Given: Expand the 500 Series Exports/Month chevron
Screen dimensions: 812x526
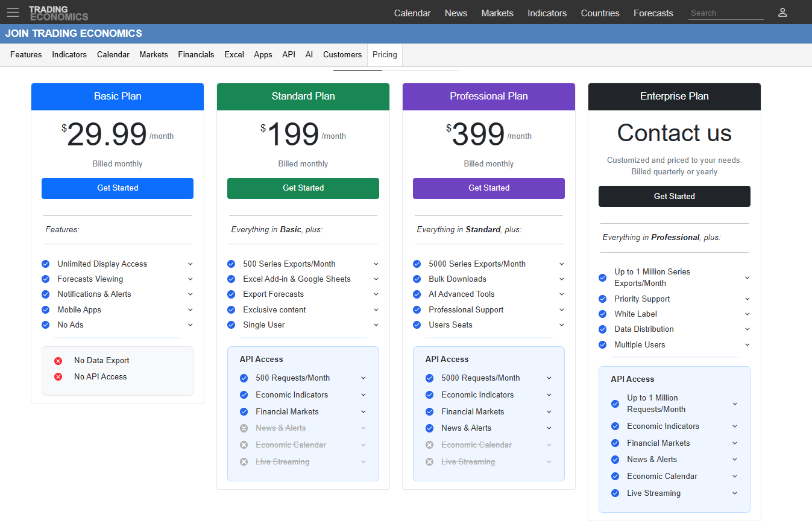Looking at the screenshot, I should [376, 264].
